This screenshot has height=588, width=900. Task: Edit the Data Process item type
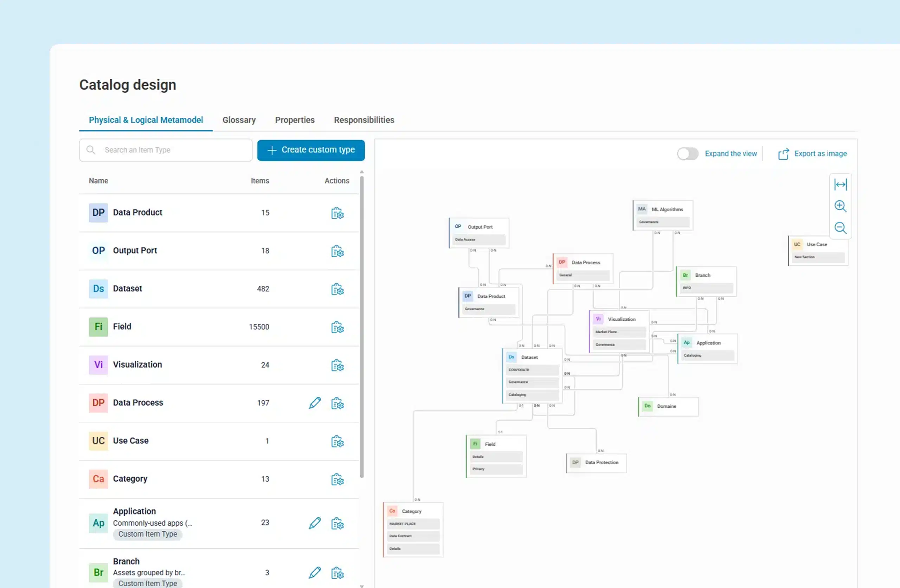pos(314,403)
